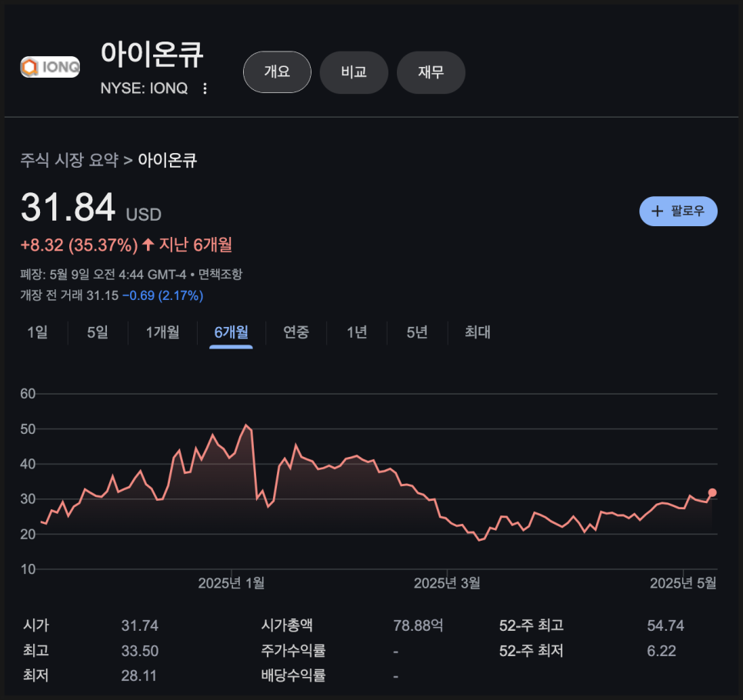743x700 pixels.
Task: Click the NYSE: IONQ ticker text
Action: [144, 88]
